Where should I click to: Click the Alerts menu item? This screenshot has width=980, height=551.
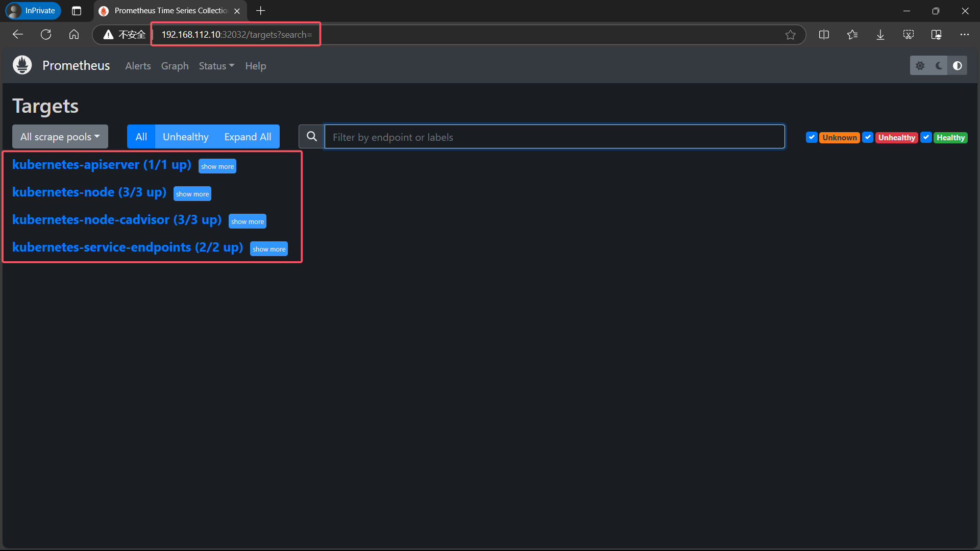point(138,65)
